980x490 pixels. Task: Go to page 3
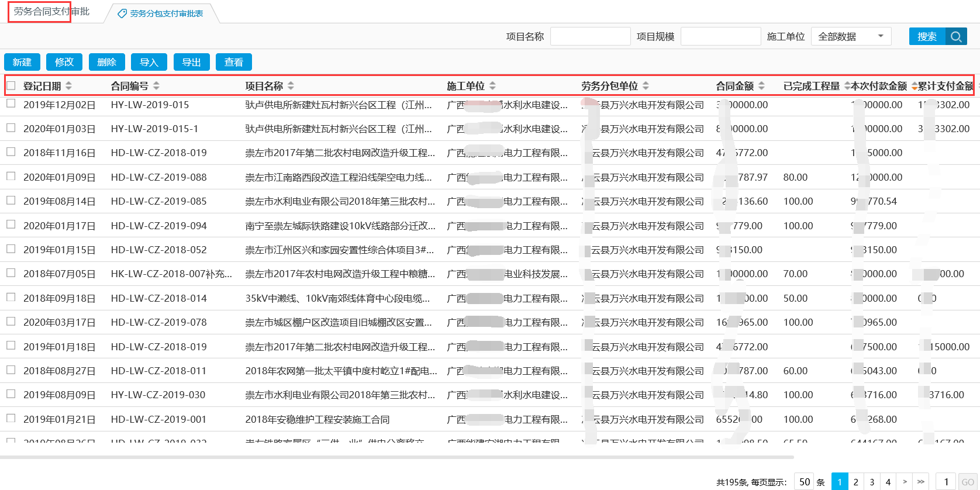tap(872, 482)
